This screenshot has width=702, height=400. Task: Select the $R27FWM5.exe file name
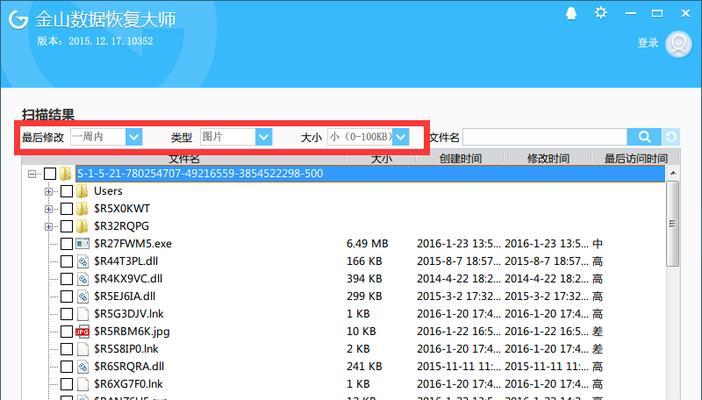(133, 244)
